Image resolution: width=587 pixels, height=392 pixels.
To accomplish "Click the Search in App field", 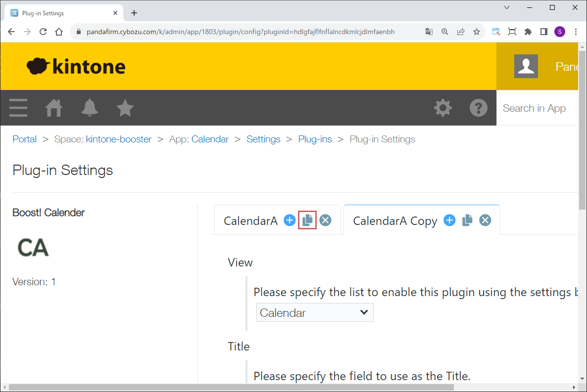I will pyautogui.click(x=537, y=108).
